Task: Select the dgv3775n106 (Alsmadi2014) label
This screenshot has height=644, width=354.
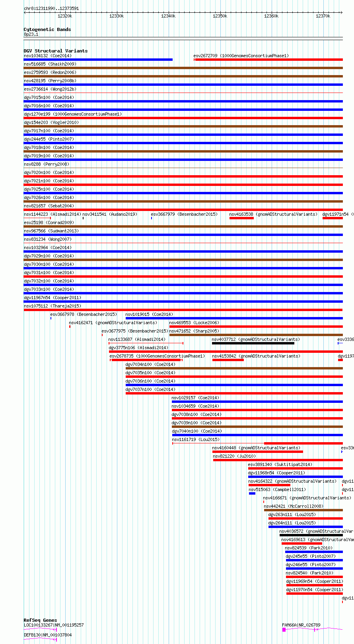Action: coord(138,348)
